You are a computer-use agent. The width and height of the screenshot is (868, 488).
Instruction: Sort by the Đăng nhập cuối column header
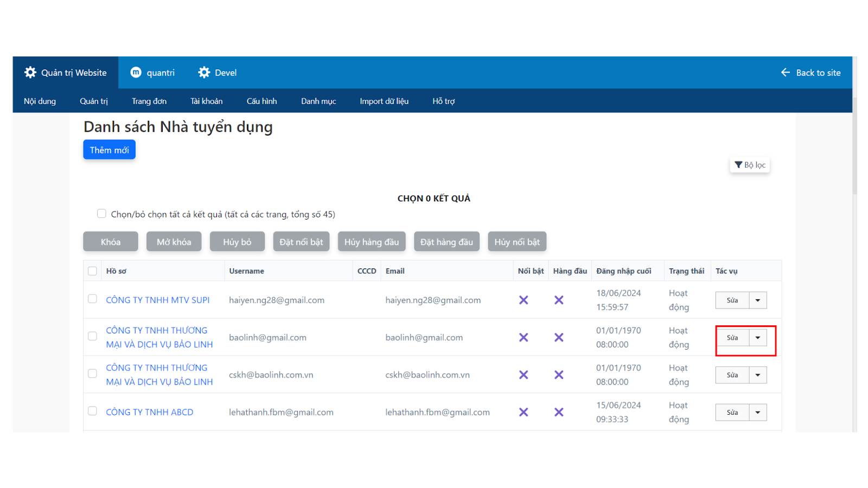pos(623,271)
